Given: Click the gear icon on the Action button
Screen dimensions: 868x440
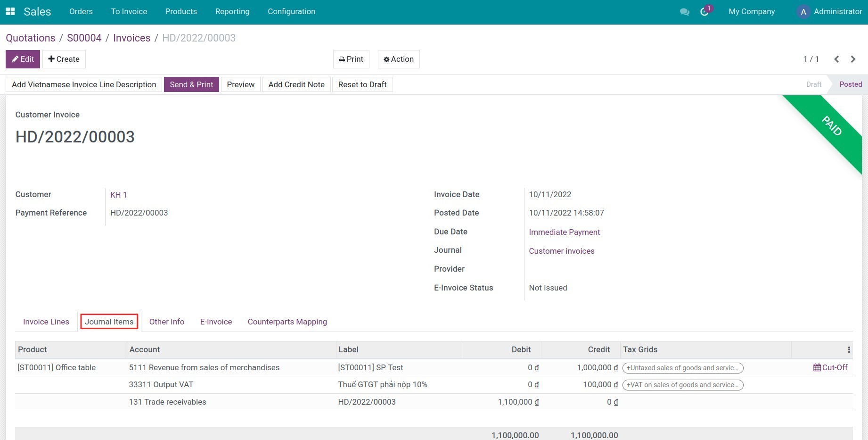Looking at the screenshot, I should click(386, 59).
